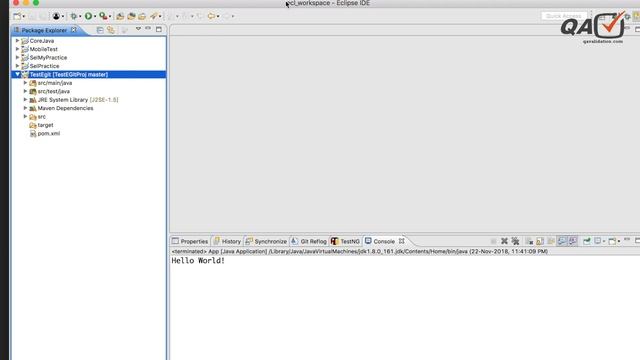This screenshot has height=360, width=640.
Task: Collapse all in Package Explorer
Action: [100, 30]
